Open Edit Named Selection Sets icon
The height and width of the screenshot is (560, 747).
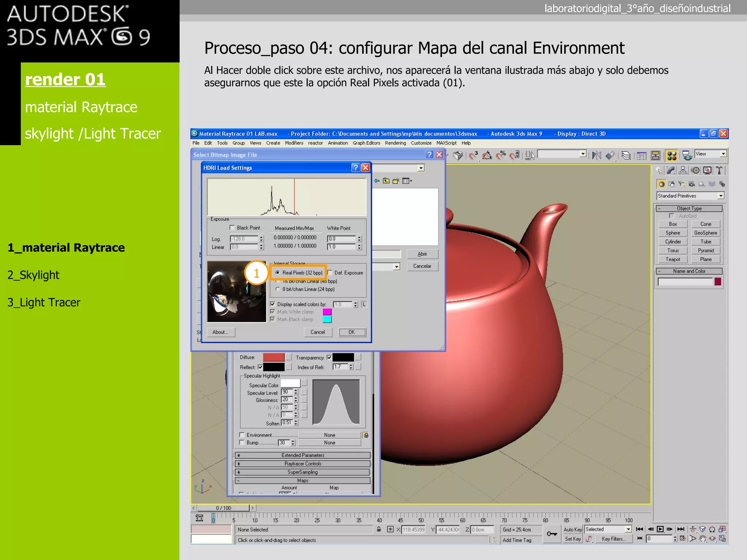(x=530, y=156)
